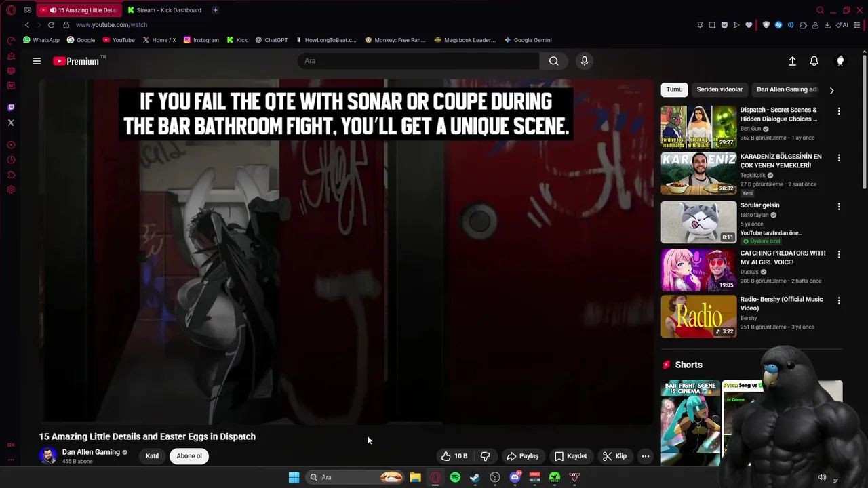The image size is (868, 488).
Task: Open the browser downloads icon in the toolbar
Action: point(827,25)
